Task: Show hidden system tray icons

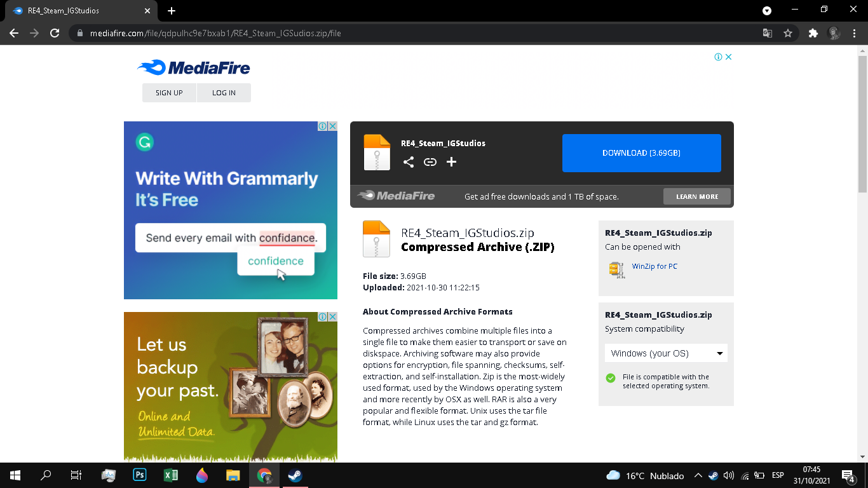Action: 698,475
